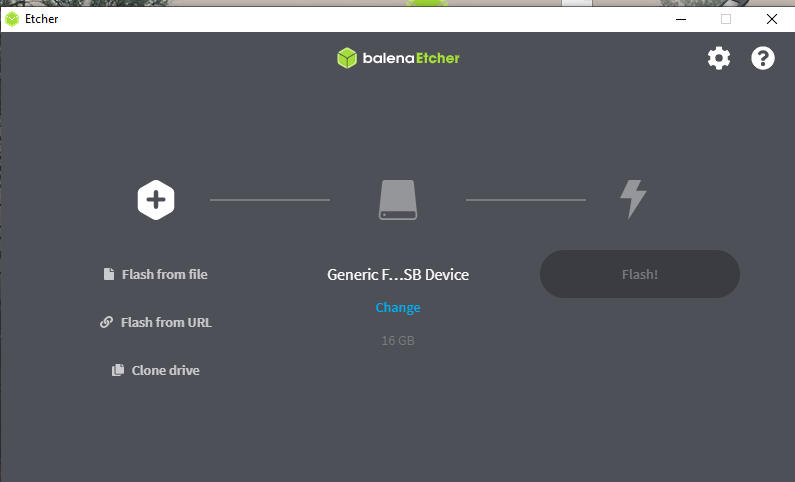
Task: Close the Etcher window
Action: 771,18
